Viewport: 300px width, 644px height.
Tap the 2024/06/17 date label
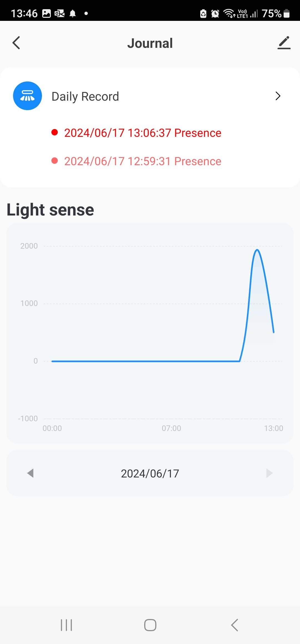(150, 474)
